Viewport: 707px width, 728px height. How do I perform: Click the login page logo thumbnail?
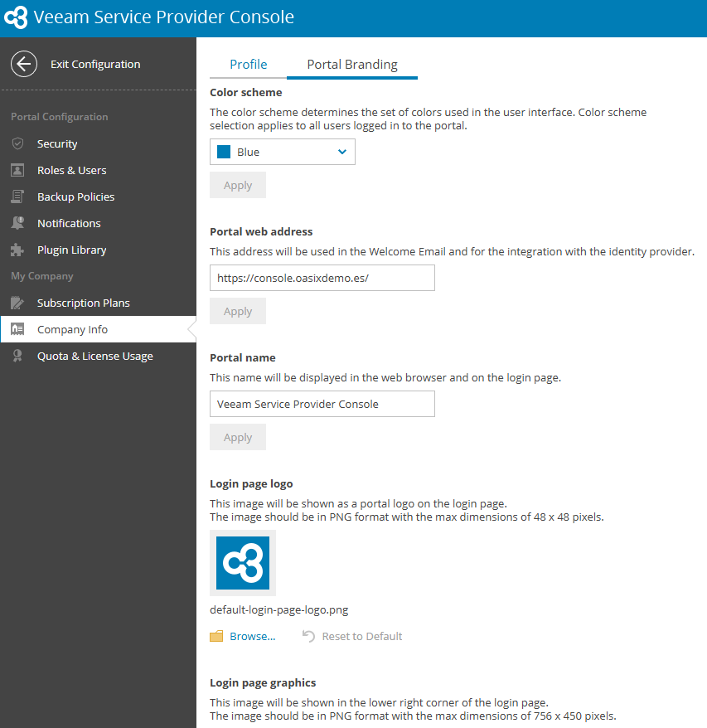pos(243,563)
